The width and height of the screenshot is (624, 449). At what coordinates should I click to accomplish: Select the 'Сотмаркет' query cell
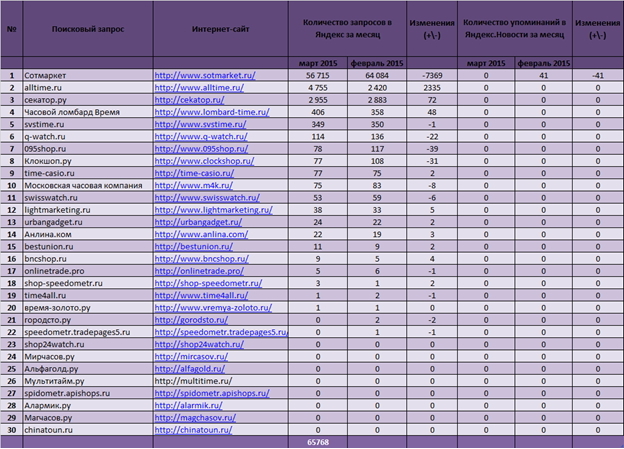[x=88, y=75]
